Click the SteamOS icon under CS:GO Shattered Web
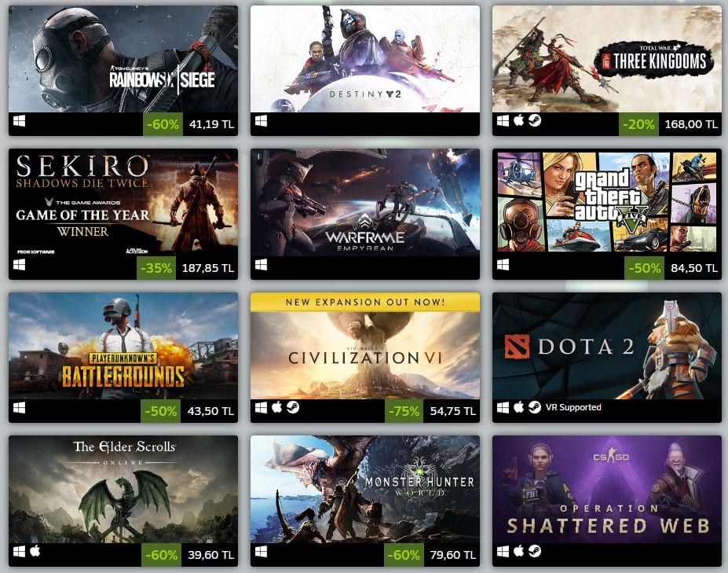Screen dimensions: 728x573 [534, 551]
